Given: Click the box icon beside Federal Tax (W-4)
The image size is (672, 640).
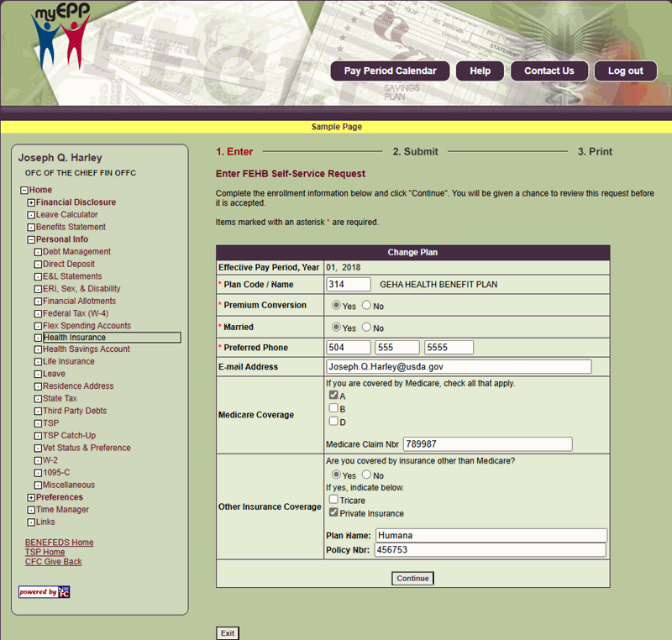Looking at the screenshot, I should tap(38, 314).
